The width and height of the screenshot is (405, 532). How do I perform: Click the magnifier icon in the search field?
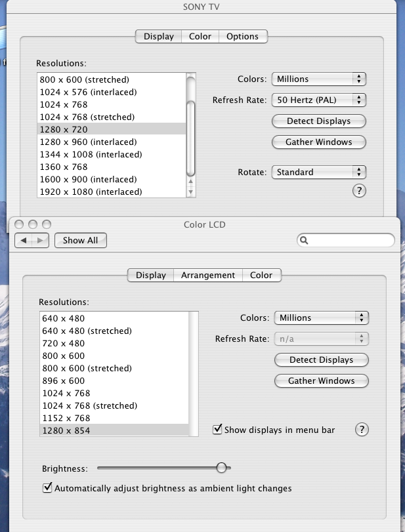pos(304,240)
